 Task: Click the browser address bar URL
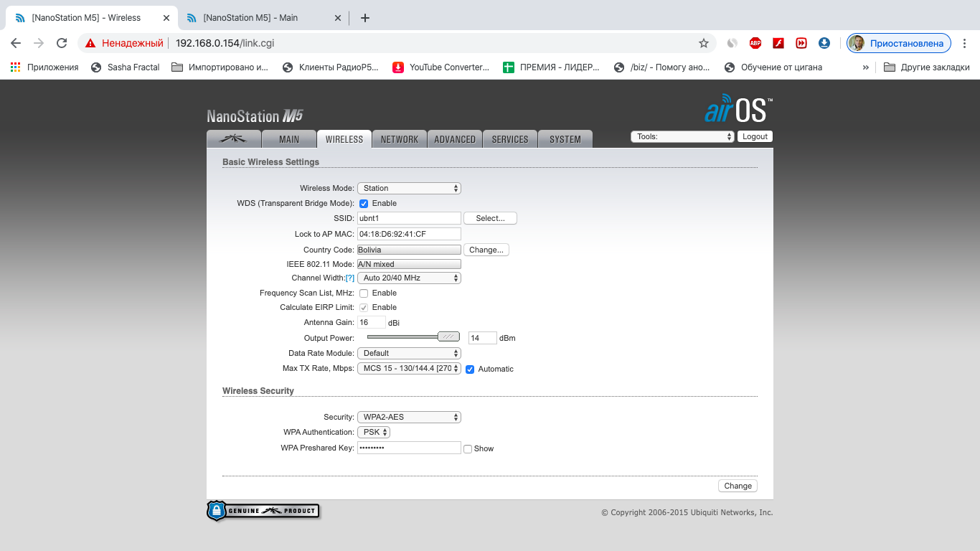tap(225, 43)
